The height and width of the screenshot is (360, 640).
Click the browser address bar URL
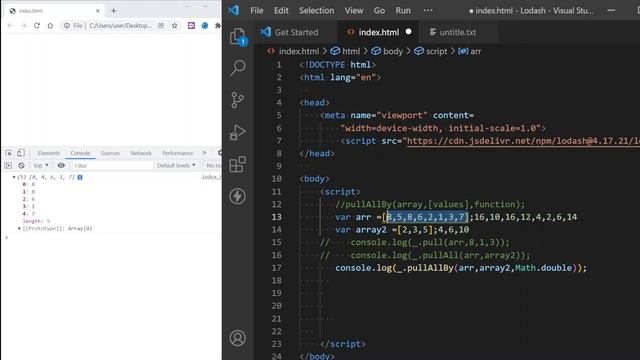120,25
